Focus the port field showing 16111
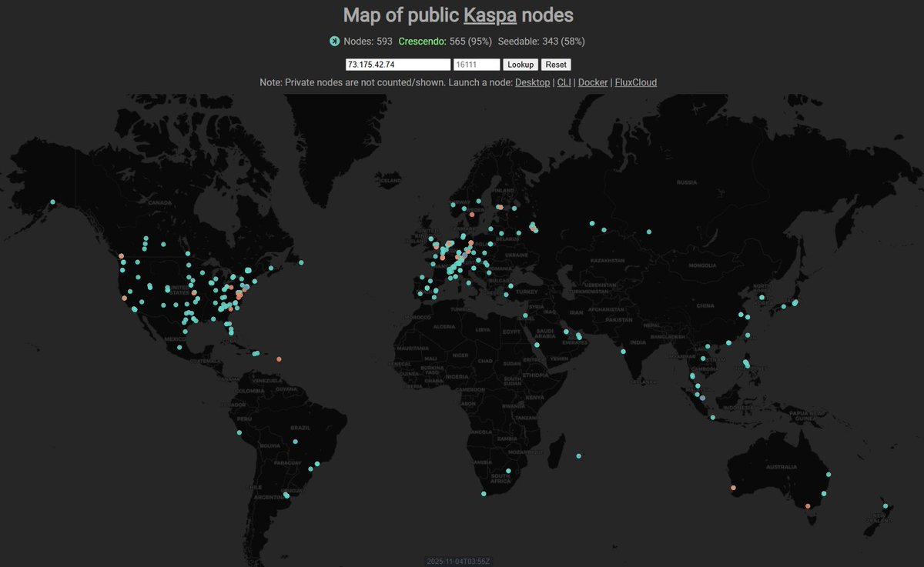Image resolution: width=924 pixels, height=567 pixels. tap(477, 65)
